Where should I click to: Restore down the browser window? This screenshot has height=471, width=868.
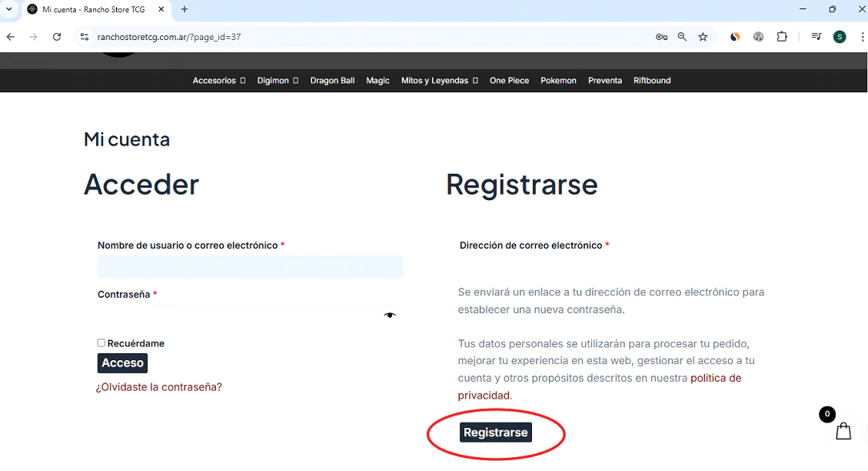(832, 9)
